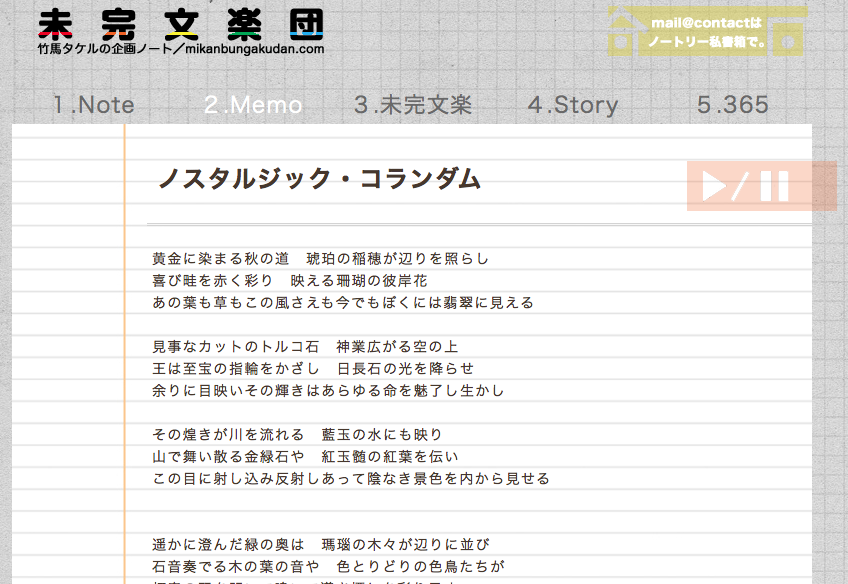Click the lyric line starting 黄金に染まる
The height and width of the screenshot is (584, 848).
point(321,258)
